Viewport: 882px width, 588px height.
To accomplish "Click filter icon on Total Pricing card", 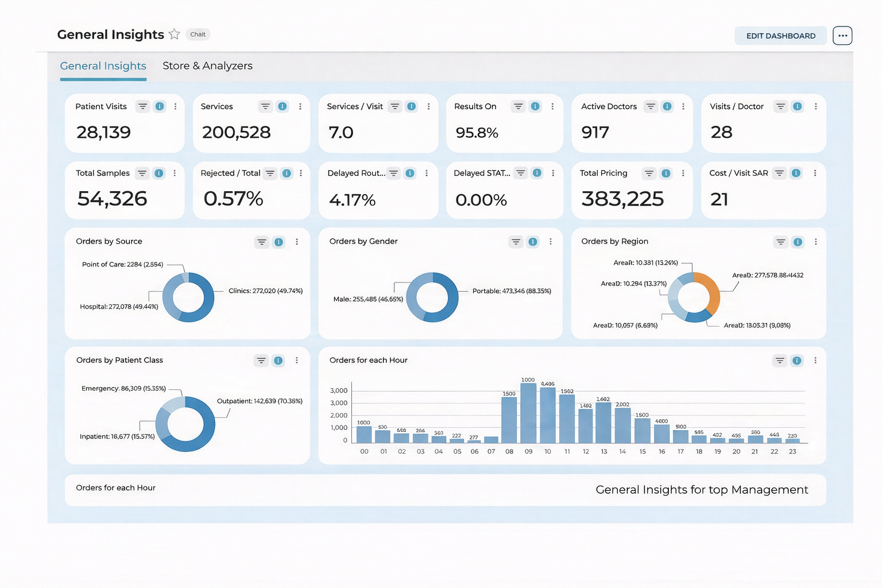I will (649, 173).
